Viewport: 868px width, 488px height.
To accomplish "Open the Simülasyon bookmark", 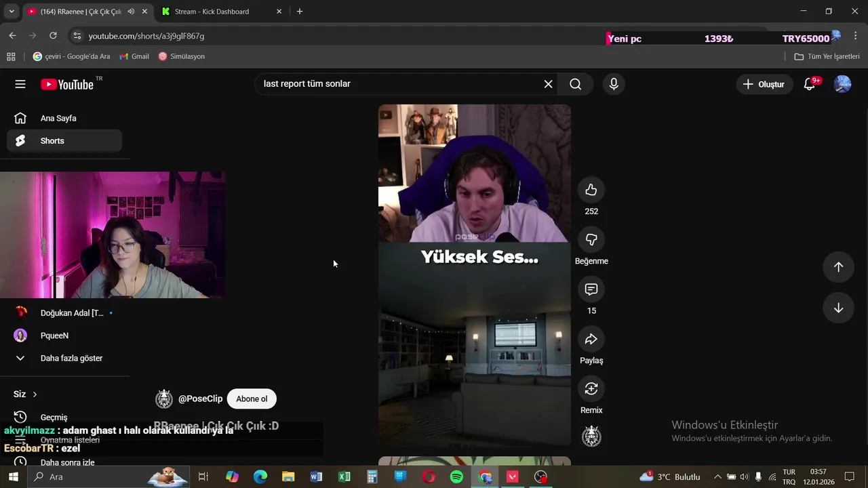I will tap(181, 56).
